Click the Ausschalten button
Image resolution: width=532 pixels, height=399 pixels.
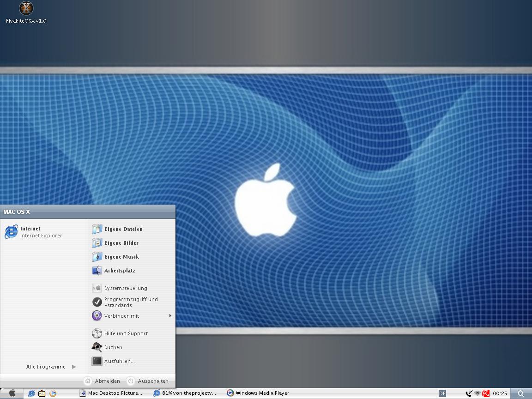148,381
